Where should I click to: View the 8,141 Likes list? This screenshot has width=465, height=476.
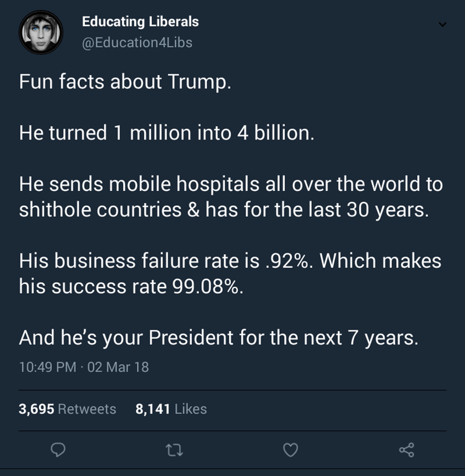[171, 408]
